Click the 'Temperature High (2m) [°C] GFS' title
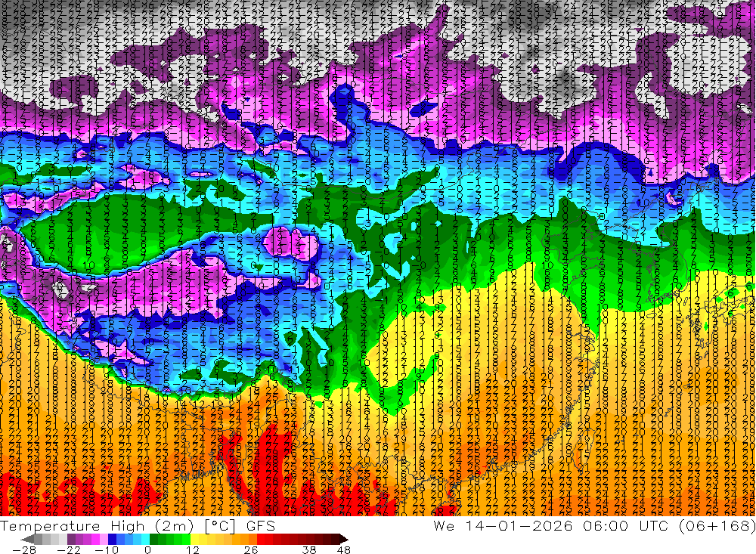This screenshot has width=756, height=554. pos(138,525)
